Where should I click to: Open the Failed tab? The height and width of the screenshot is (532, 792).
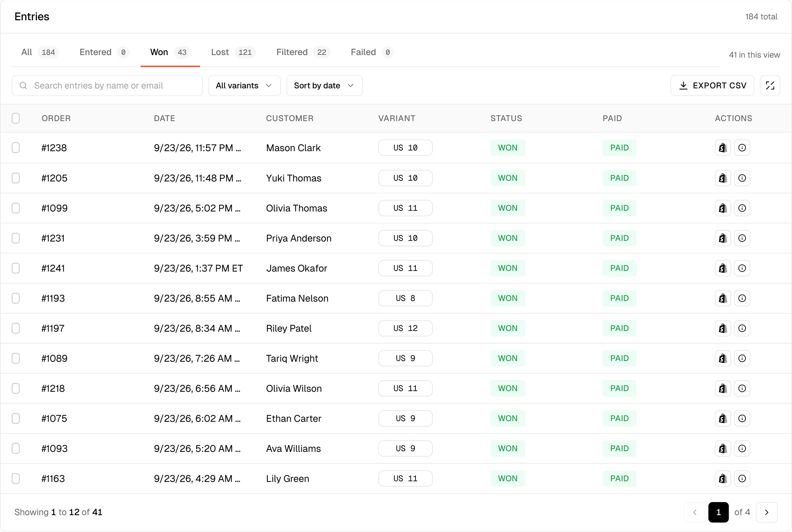372,52
